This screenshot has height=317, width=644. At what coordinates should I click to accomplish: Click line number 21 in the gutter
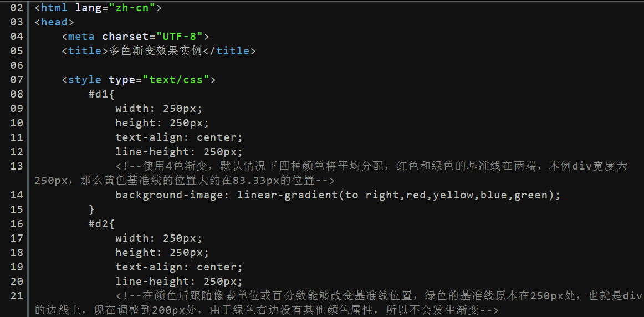pos(17,295)
